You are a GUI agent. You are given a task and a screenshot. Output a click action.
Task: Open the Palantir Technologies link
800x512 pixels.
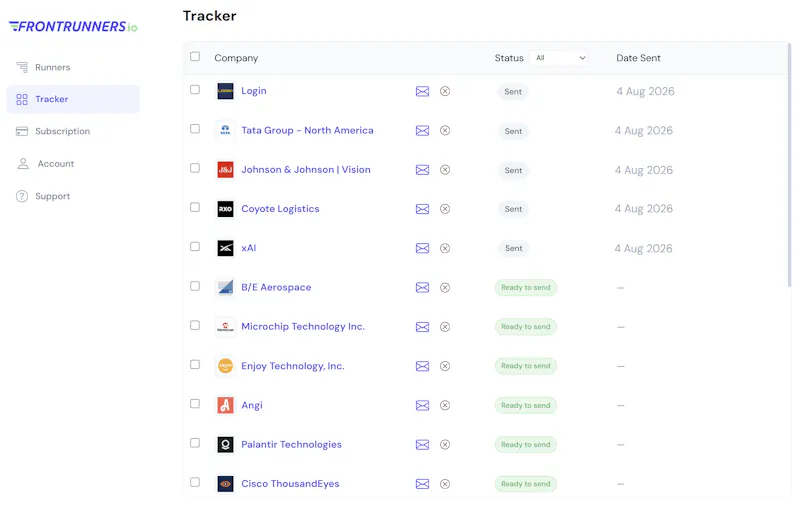pyautogui.click(x=291, y=445)
